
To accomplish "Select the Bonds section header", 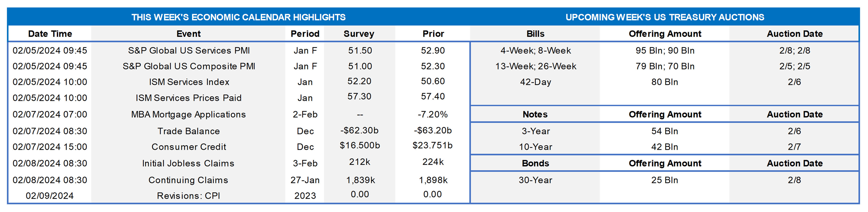I will pyautogui.click(x=535, y=163).
